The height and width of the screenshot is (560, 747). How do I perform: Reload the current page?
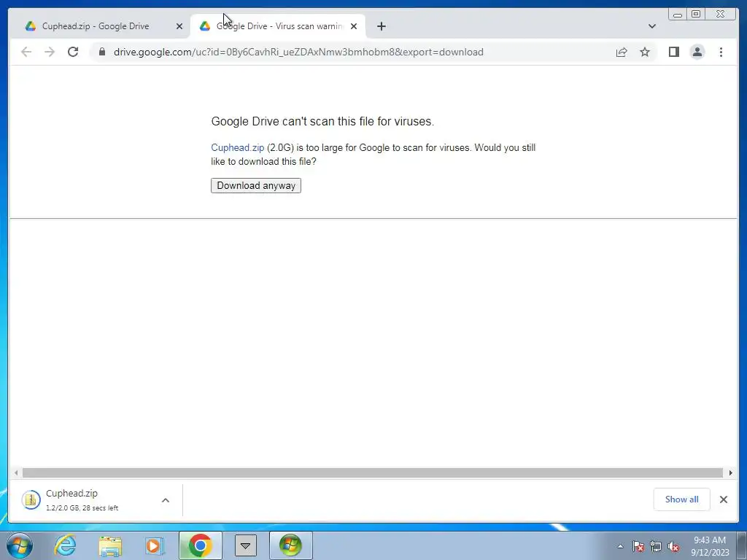click(x=73, y=52)
